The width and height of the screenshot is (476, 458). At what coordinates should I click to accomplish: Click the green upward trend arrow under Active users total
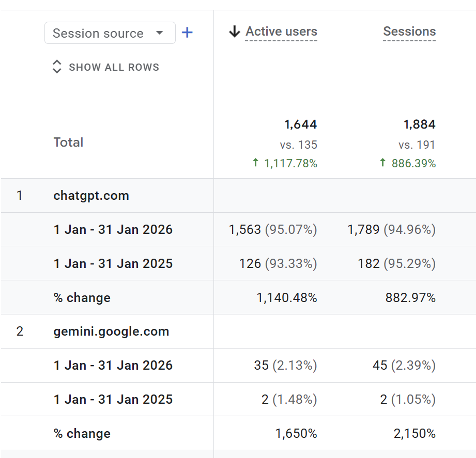pyautogui.click(x=254, y=162)
